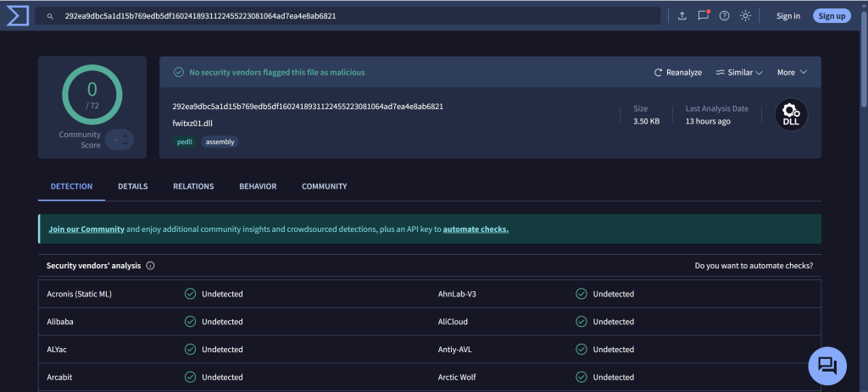Open the Join our Community link

click(86, 229)
